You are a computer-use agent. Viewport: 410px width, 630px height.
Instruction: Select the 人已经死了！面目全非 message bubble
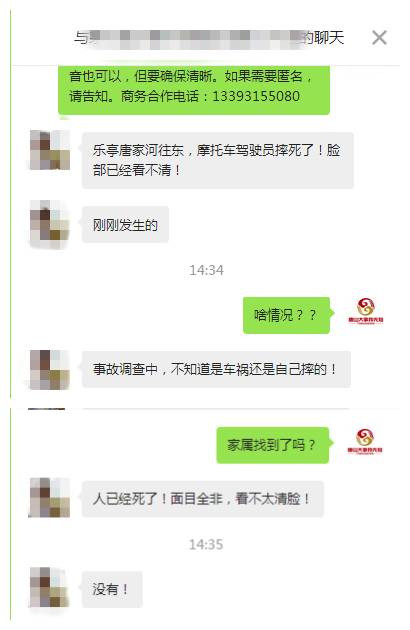203,499
